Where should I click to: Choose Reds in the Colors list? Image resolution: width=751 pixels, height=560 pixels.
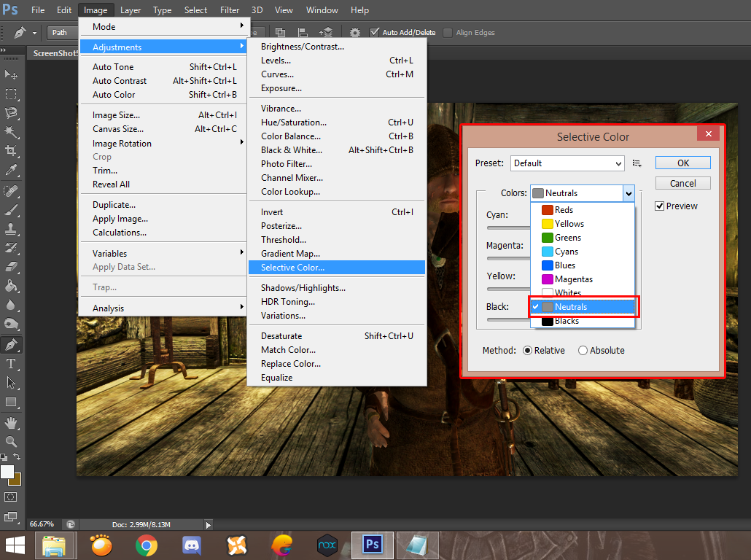[x=583, y=210]
